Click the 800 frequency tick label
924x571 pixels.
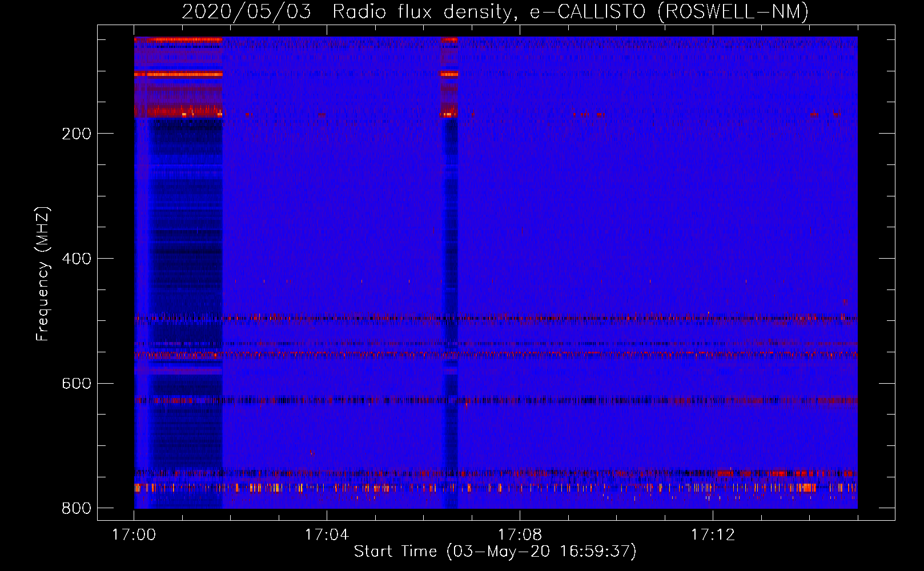click(x=77, y=508)
